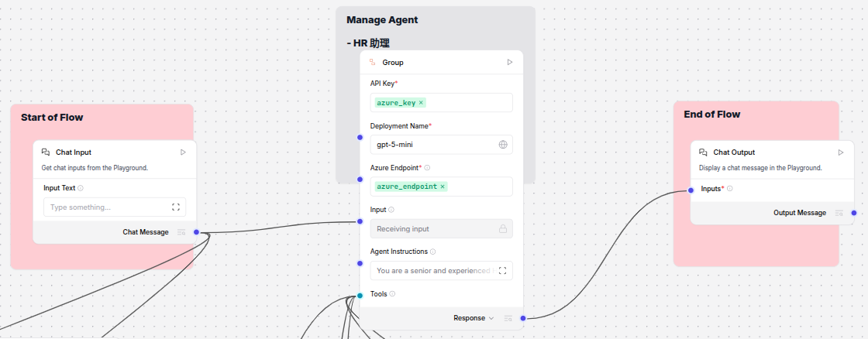Run the Group component play icon
This screenshot has width=868, height=339.
(x=510, y=63)
